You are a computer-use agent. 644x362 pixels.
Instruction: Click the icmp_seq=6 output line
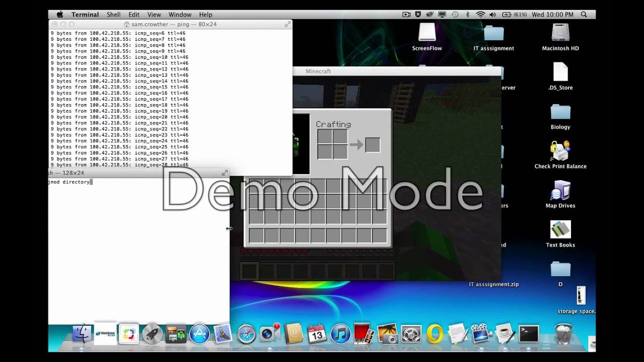[118, 33]
